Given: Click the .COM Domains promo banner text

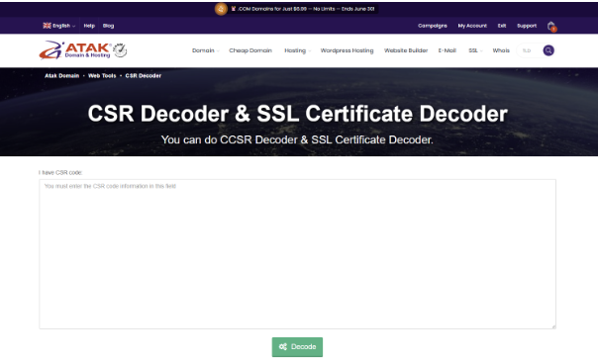Looking at the screenshot, I should pyautogui.click(x=303, y=9).
